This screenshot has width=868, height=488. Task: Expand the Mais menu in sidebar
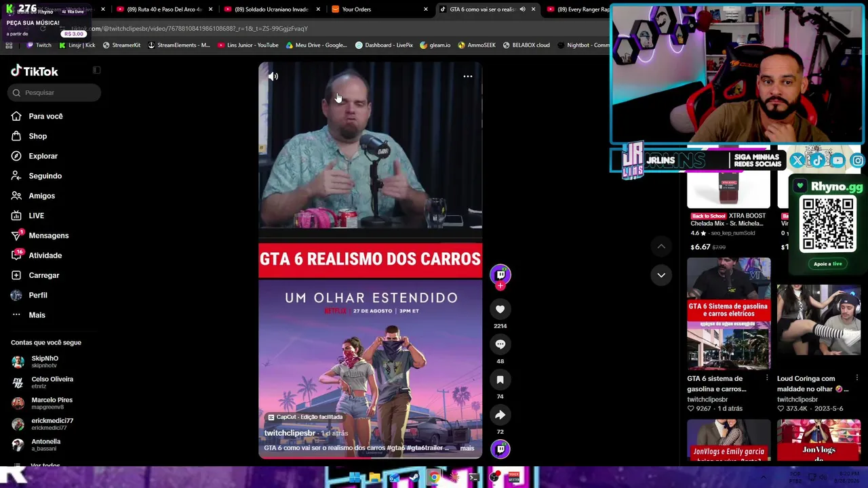click(28, 315)
